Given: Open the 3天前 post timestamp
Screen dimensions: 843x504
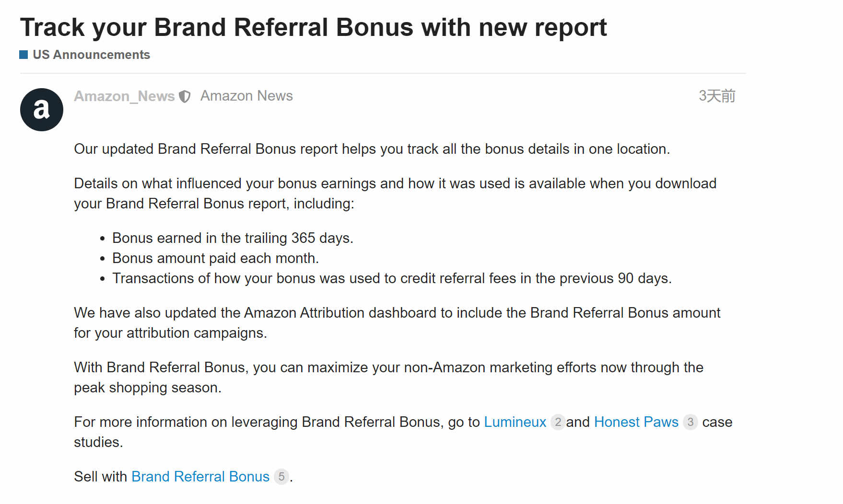Looking at the screenshot, I should (717, 96).
